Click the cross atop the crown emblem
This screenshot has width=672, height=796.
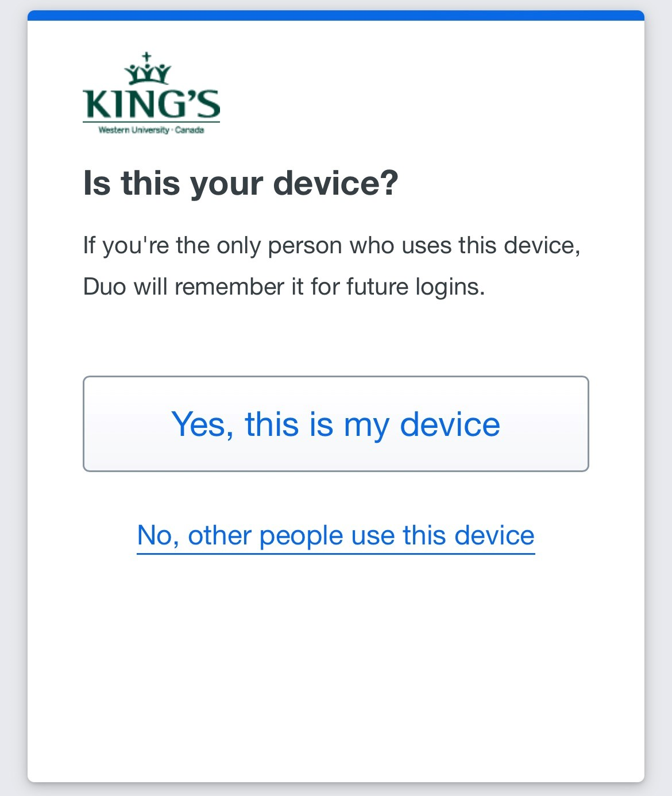tap(146, 57)
